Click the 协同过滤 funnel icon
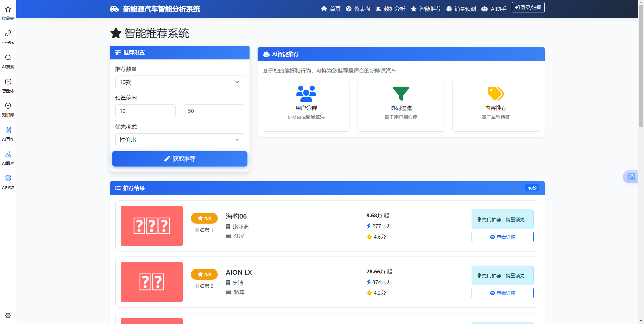Screen dimensions: 644x324 coord(401,94)
